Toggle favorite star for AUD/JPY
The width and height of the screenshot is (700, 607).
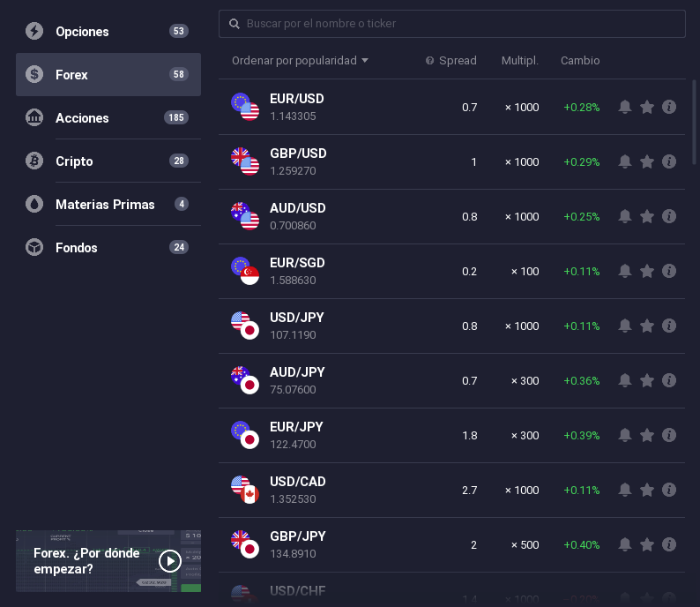pyautogui.click(x=647, y=381)
